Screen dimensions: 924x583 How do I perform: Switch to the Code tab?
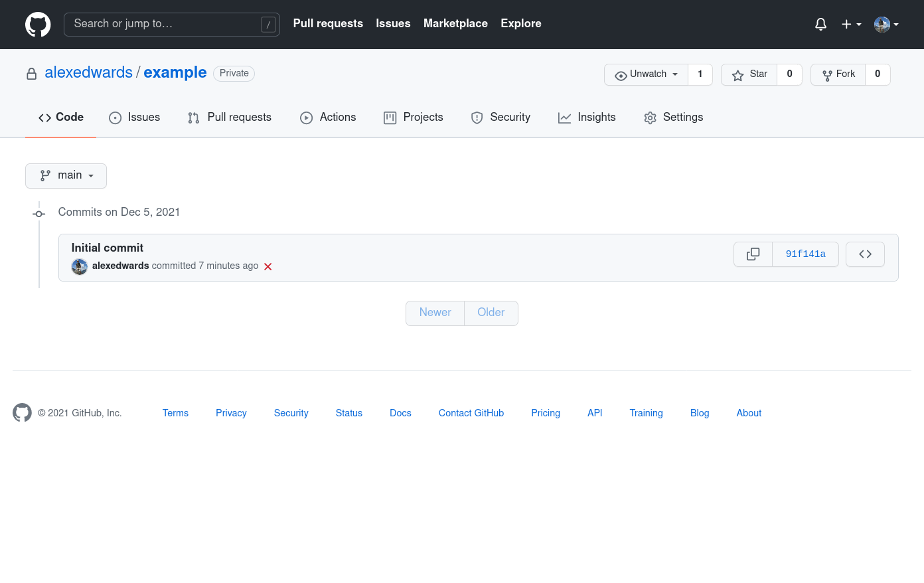pos(61,118)
